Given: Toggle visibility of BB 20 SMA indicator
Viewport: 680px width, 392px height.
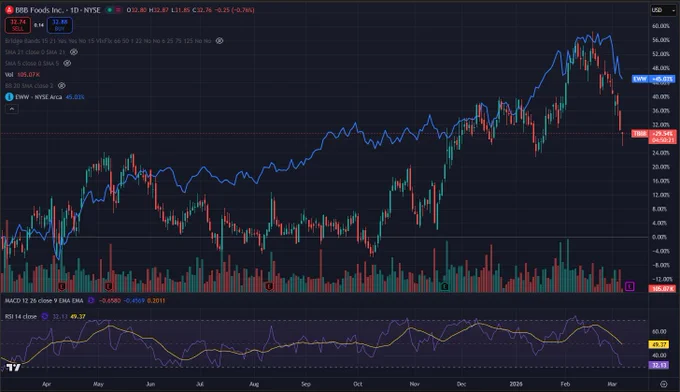Looking at the screenshot, I should click(62, 86).
